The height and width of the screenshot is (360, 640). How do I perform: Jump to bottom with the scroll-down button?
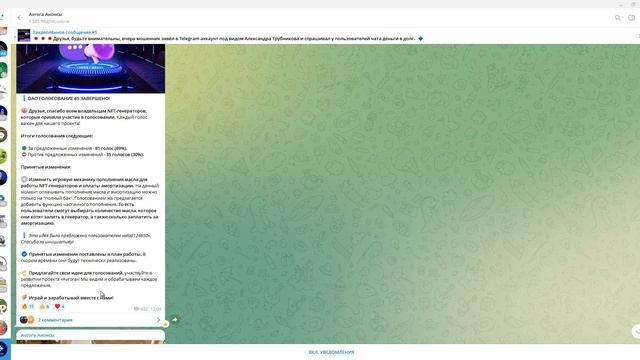[636, 331]
